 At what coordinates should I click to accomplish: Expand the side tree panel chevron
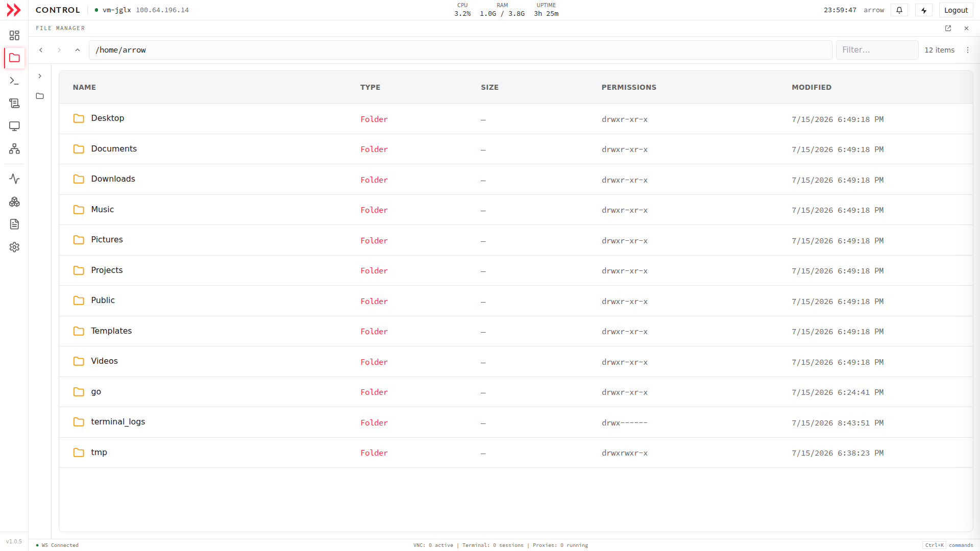pos(40,76)
